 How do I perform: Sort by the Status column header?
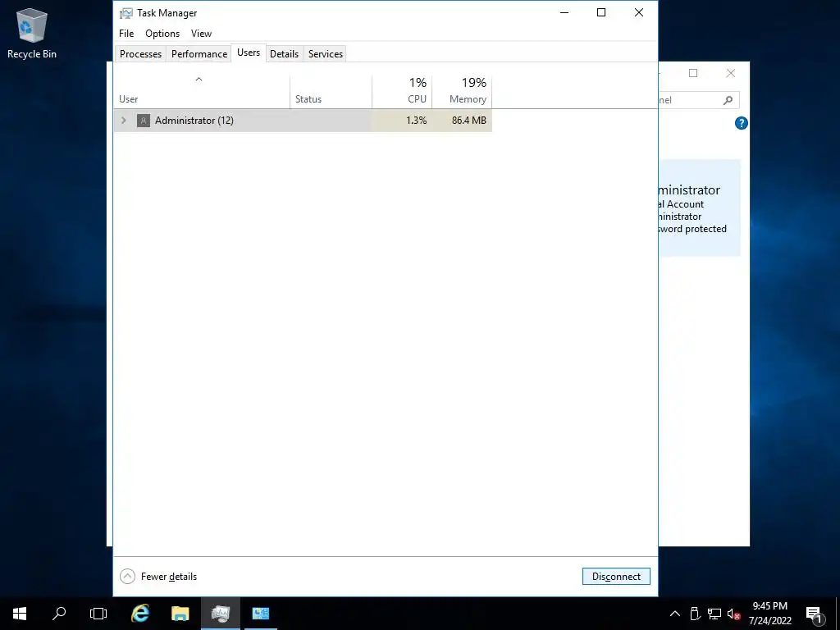pos(331,92)
